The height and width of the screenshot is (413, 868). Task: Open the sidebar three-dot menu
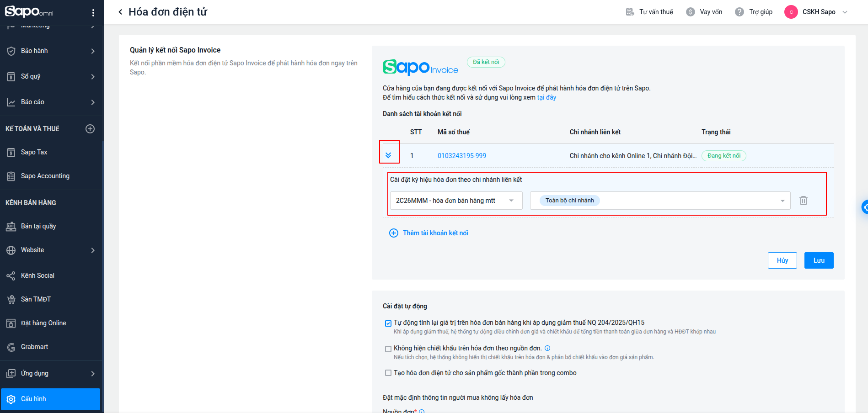(93, 13)
